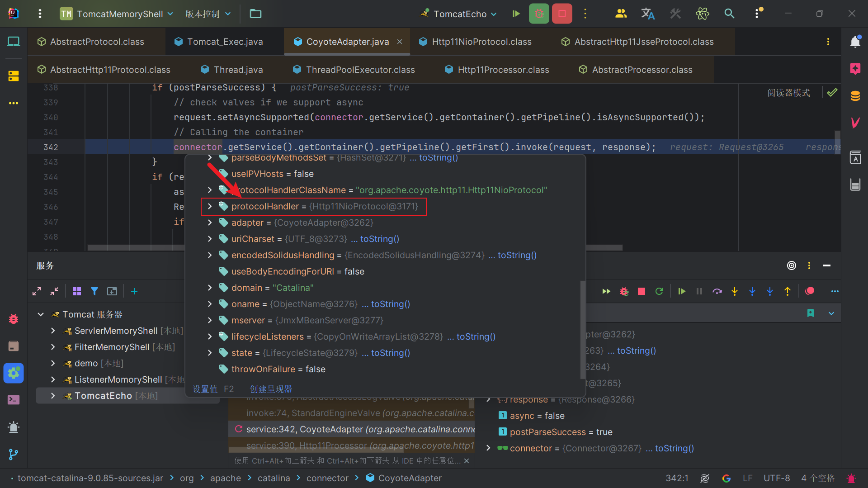The width and height of the screenshot is (868, 488).
Task: Click the editor horizontal scrollbar
Action: 355,247
